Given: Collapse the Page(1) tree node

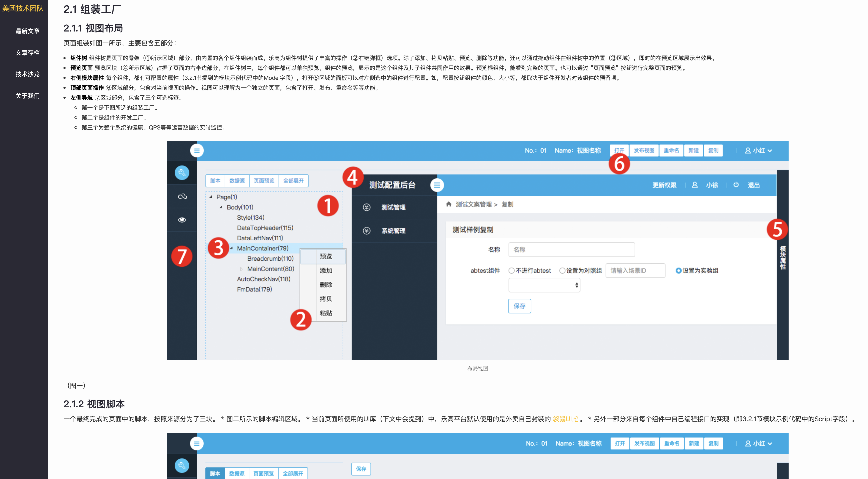Looking at the screenshot, I should point(211,197).
